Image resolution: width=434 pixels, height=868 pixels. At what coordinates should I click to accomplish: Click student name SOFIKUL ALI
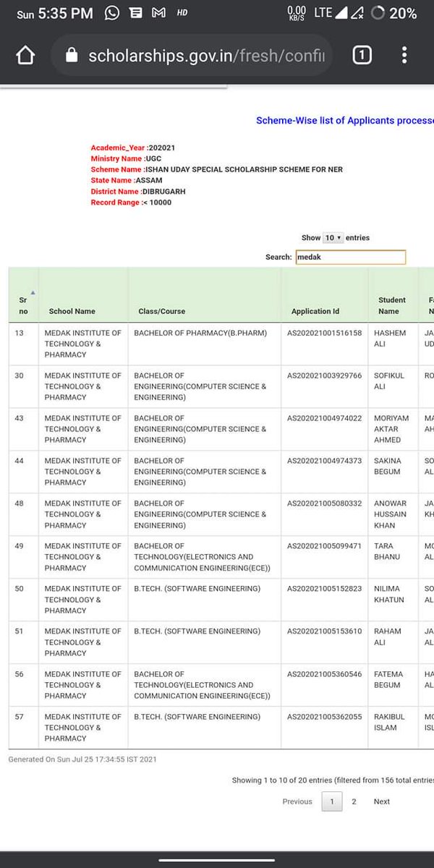pos(390,381)
